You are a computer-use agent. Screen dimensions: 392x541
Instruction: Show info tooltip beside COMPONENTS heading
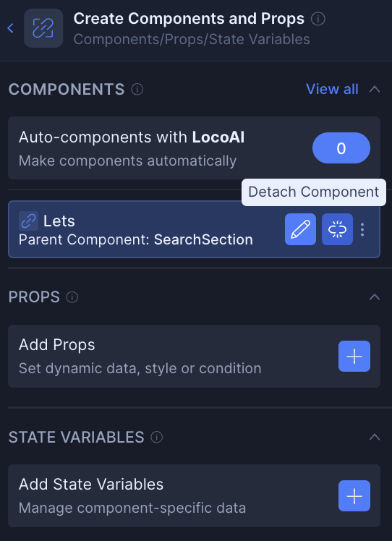pyautogui.click(x=137, y=90)
